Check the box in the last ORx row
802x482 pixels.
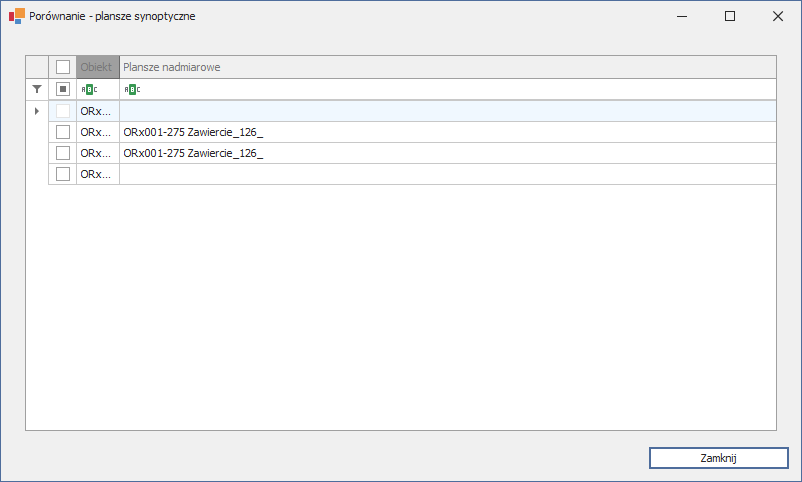(x=63, y=174)
